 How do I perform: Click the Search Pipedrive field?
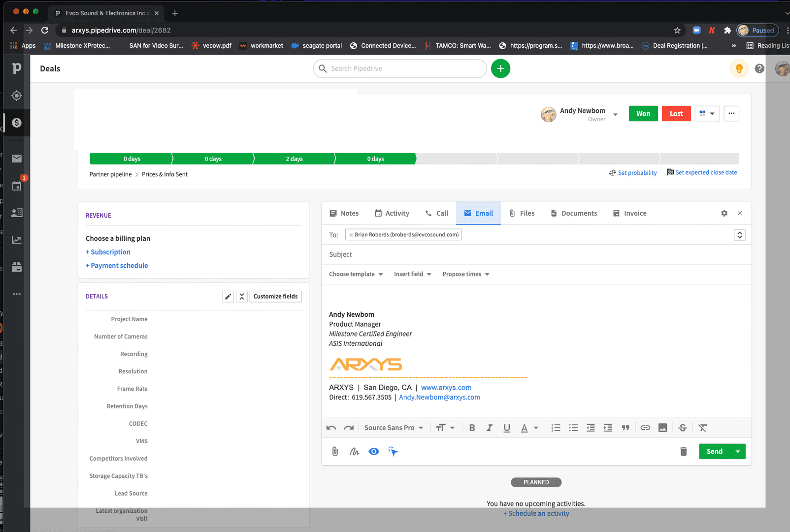click(x=400, y=68)
